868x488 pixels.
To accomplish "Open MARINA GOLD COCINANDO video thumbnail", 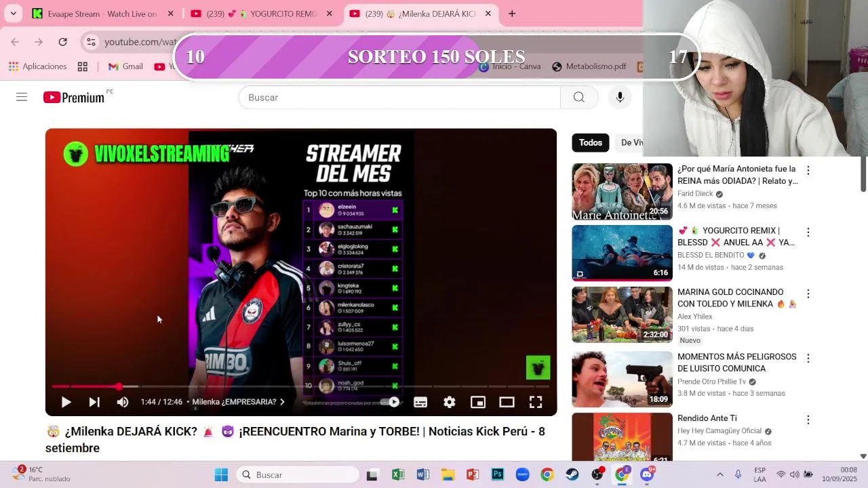I will [622, 314].
